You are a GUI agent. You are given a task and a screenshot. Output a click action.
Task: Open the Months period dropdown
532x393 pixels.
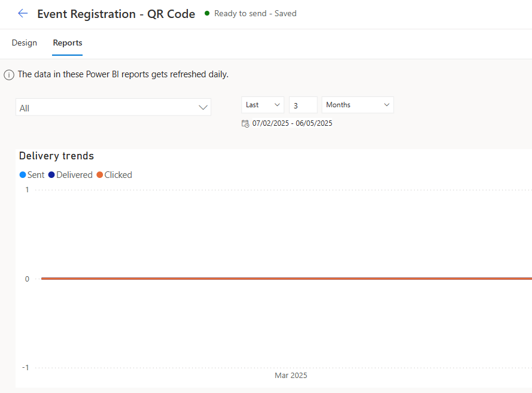click(x=357, y=105)
